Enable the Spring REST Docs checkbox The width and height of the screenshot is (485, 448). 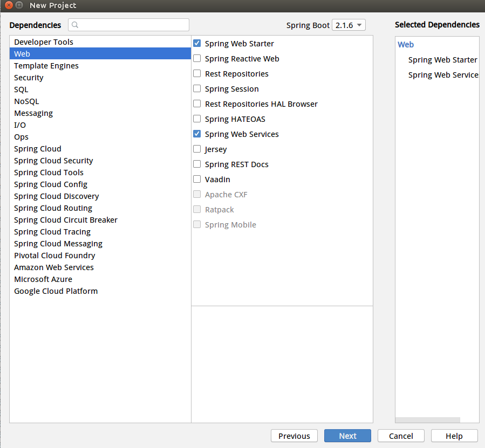197,164
